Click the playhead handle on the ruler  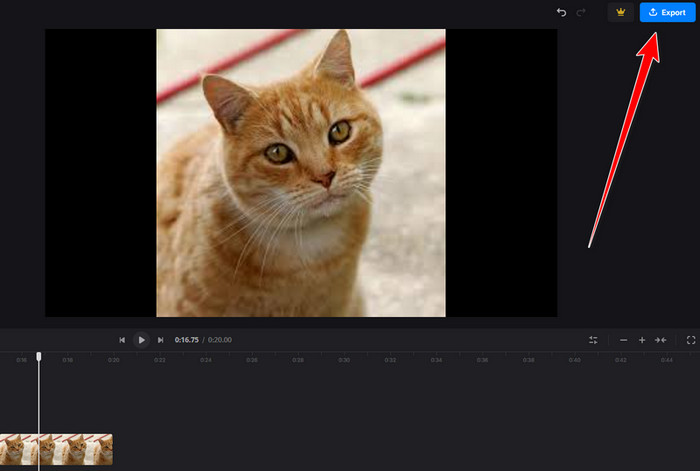click(x=39, y=356)
